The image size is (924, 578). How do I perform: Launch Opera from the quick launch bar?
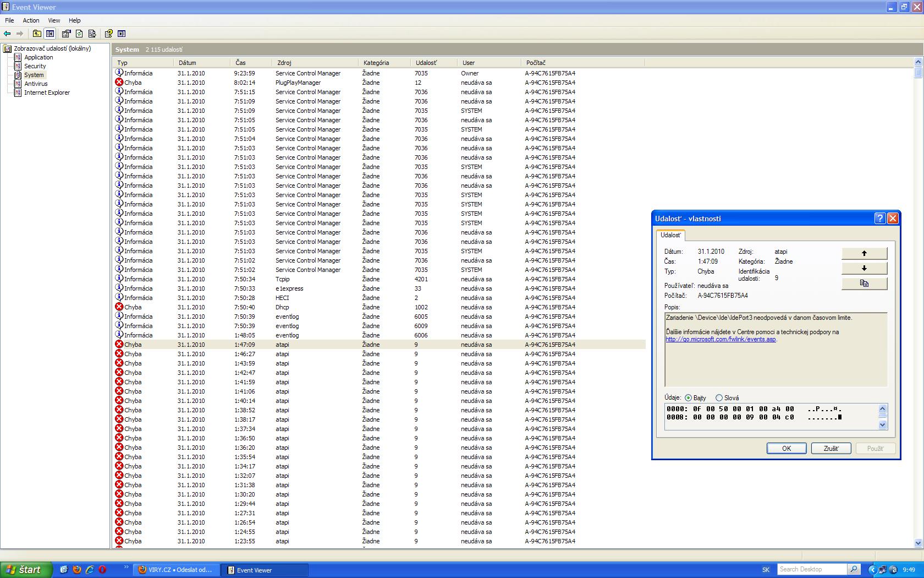[x=102, y=570]
